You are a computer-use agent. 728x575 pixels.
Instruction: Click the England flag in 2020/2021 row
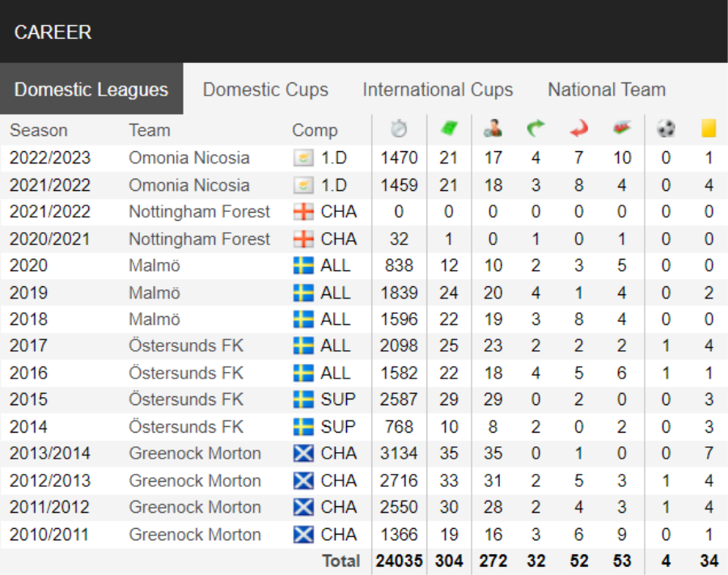click(303, 239)
